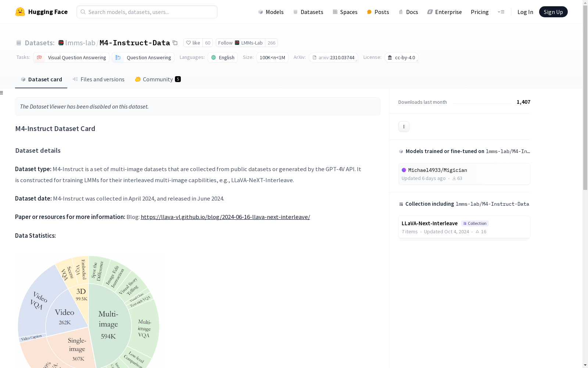Click the 'Updated Oct 4, 2024' text

[x=447, y=232]
